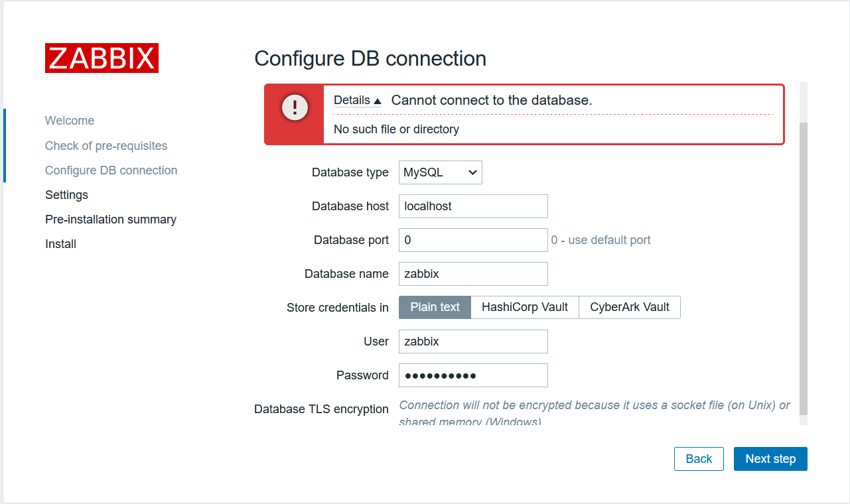The image size is (850, 504).
Task: Go to the Welcome step
Action: [70, 121]
